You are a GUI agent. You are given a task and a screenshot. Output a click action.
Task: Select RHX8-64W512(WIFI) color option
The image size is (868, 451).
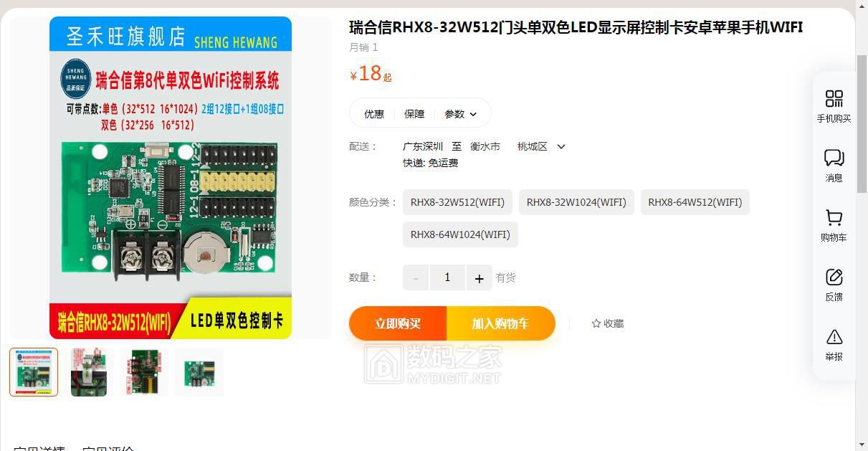click(695, 202)
